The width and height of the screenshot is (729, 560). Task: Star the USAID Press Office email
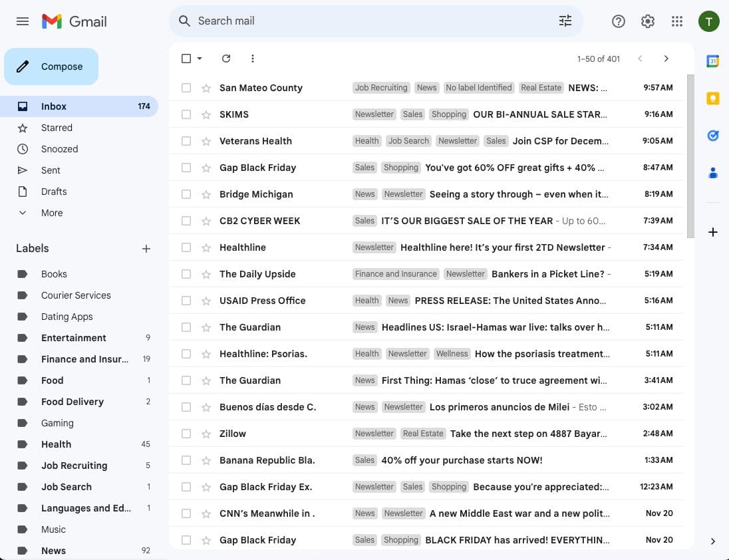206,301
